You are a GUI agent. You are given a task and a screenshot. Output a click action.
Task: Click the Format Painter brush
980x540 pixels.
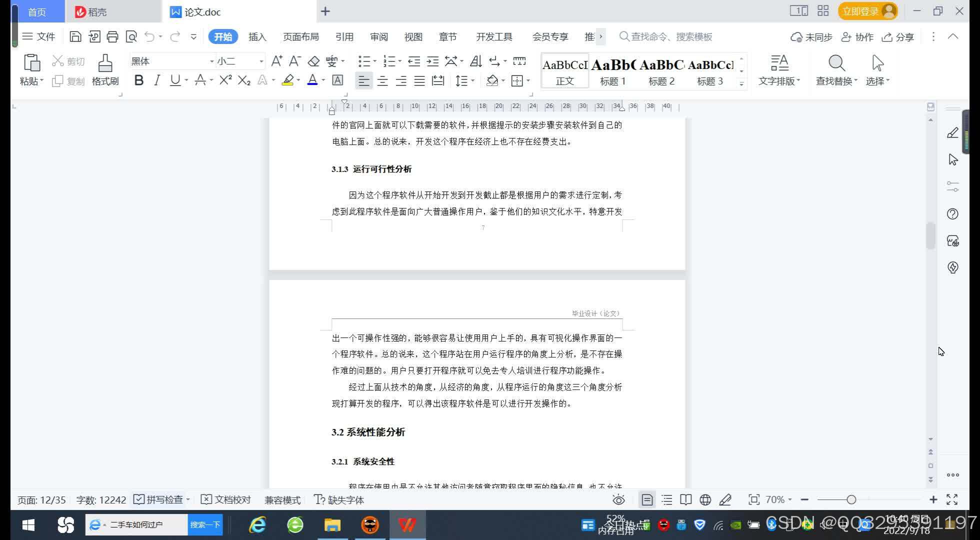pyautogui.click(x=105, y=63)
